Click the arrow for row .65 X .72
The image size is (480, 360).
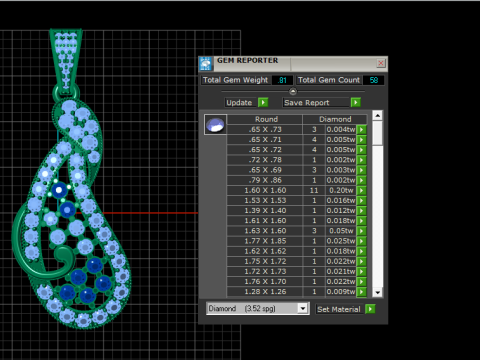tap(361, 150)
